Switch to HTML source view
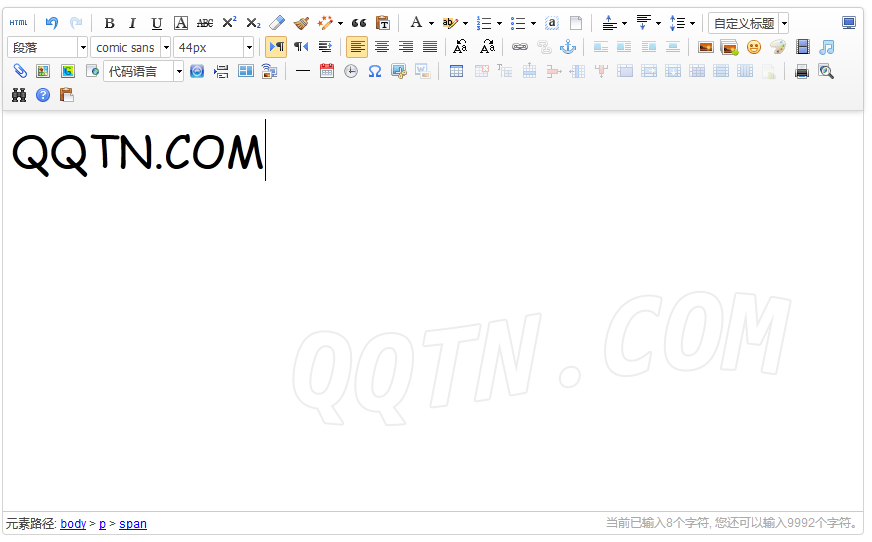The height and width of the screenshot is (542, 872). pyautogui.click(x=18, y=23)
